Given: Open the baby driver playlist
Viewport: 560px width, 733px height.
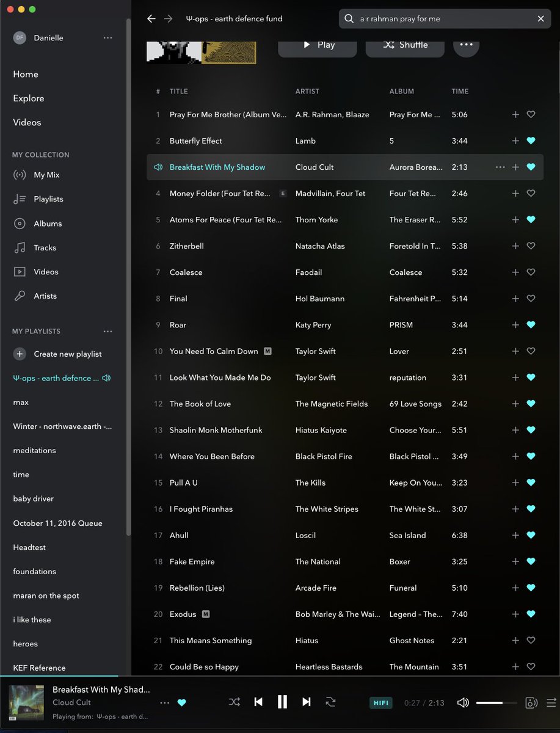Looking at the screenshot, I should 34,498.
